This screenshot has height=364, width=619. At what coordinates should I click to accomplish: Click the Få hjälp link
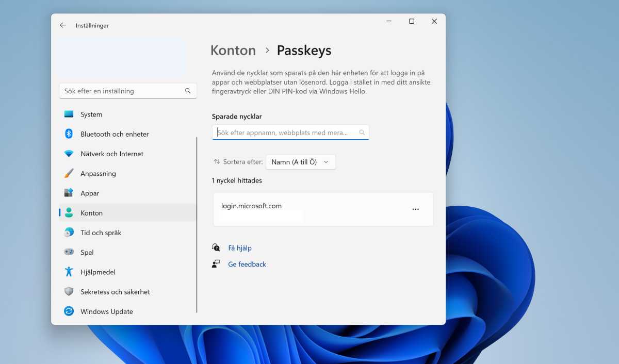pyautogui.click(x=239, y=247)
